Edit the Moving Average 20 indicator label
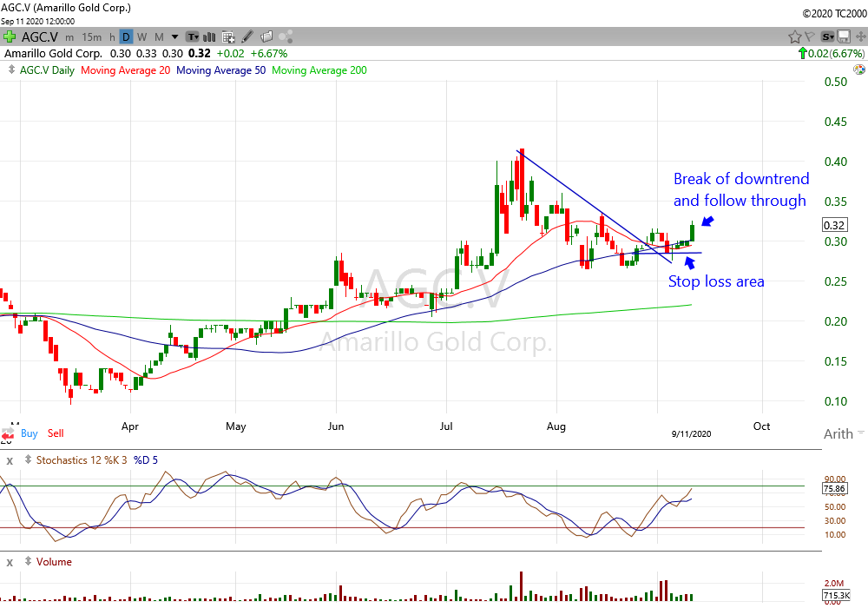Image resolution: width=868 pixels, height=608 pixels. [126, 70]
